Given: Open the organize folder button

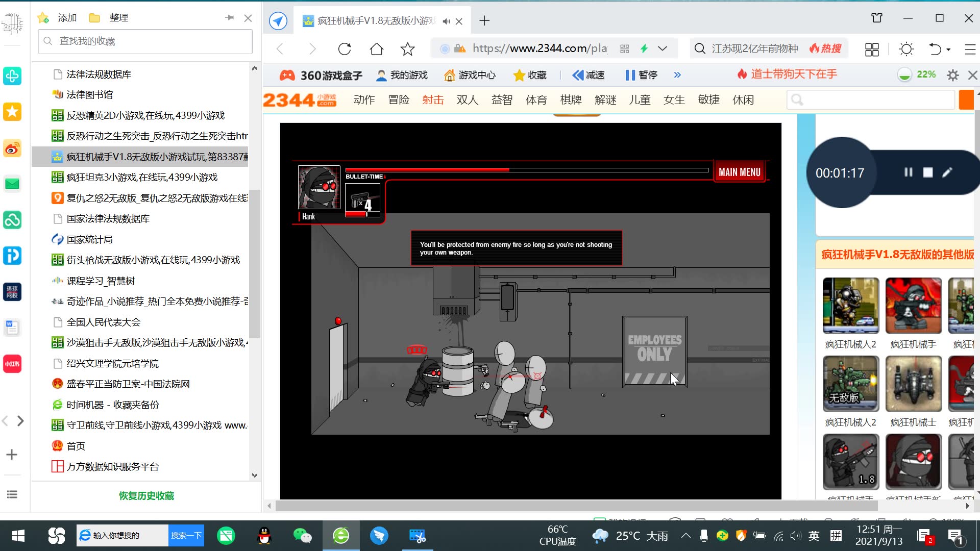Looking at the screenshot, I should pyautogui.click(x=108, y=18).
